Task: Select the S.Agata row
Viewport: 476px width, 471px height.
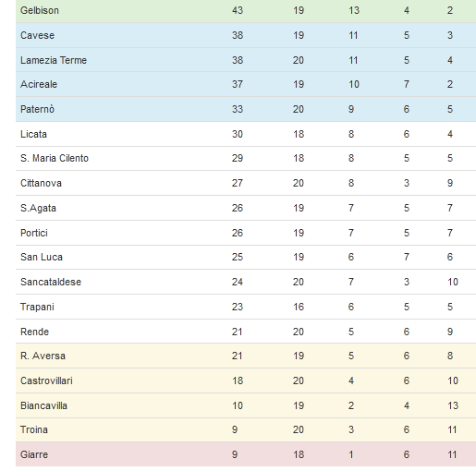Action: pos(246,208)
